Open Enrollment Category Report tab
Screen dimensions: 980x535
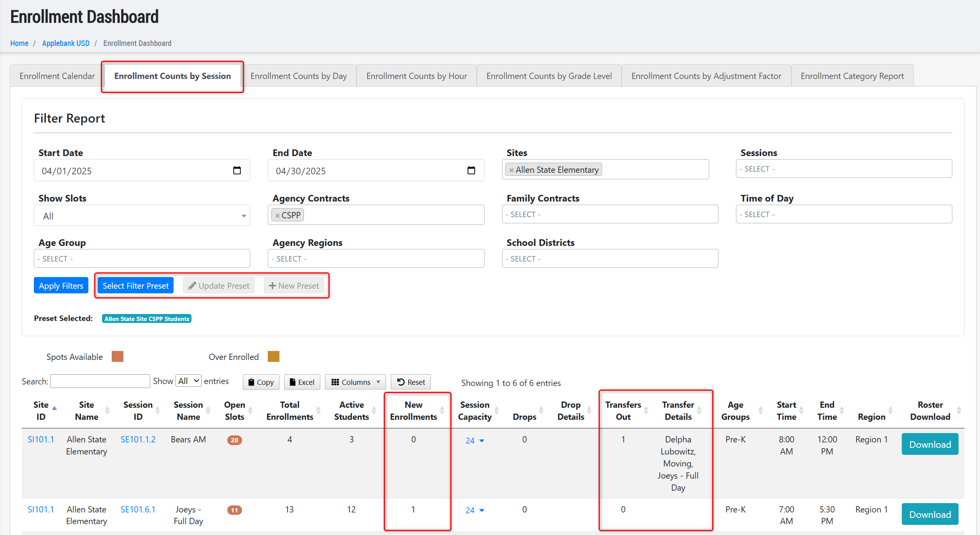click(x=852, y=76)
